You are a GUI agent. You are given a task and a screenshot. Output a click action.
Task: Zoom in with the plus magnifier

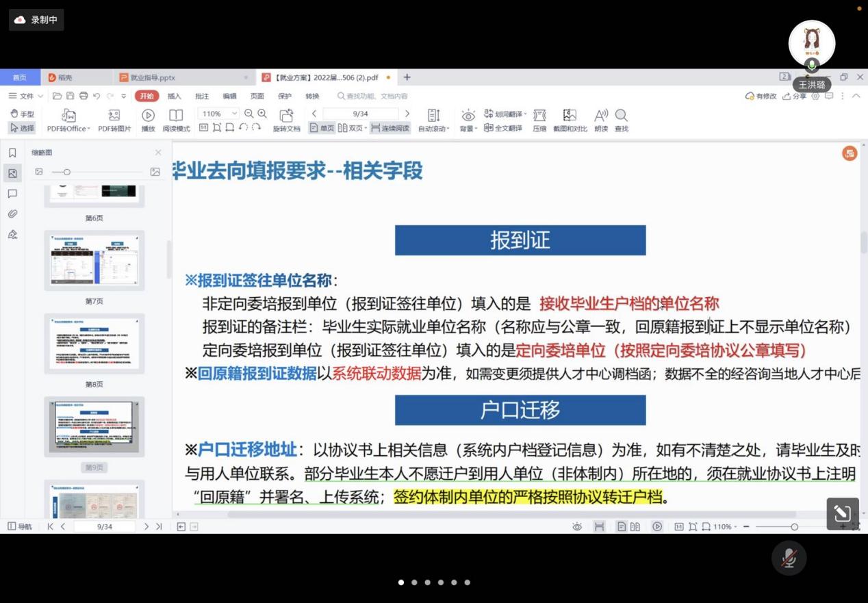pyautogui.click(x=261, y=114)
